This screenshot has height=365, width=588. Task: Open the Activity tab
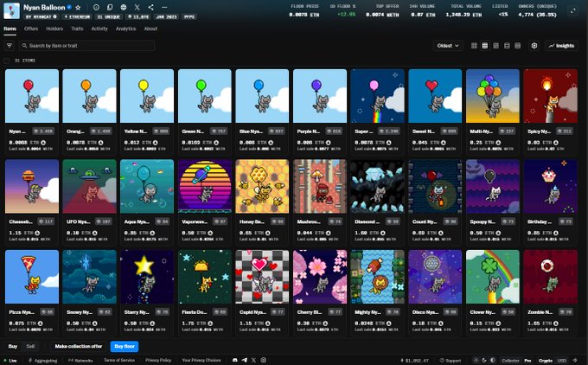tap(99, 29)
